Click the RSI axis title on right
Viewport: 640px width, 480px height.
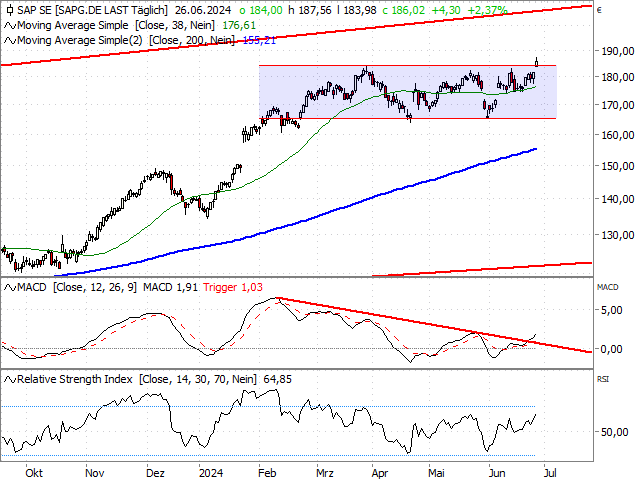point(602,380)
